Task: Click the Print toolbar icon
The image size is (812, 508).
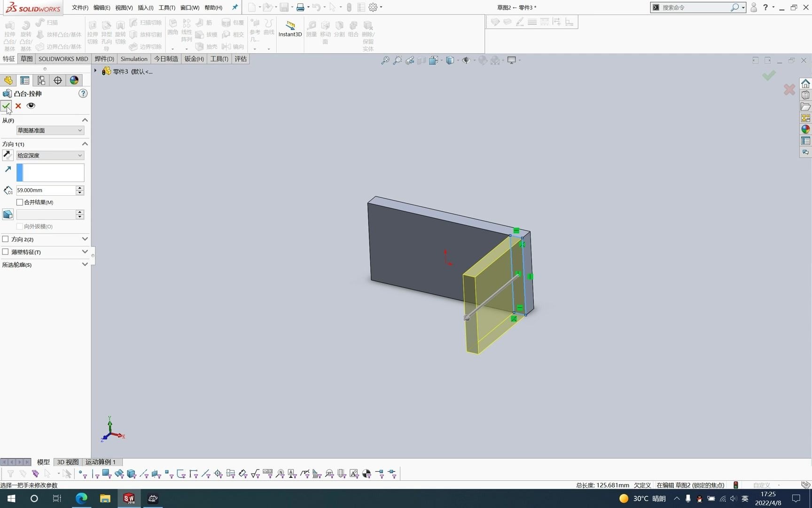Action: pyautogui.click(x=300, y=7)
